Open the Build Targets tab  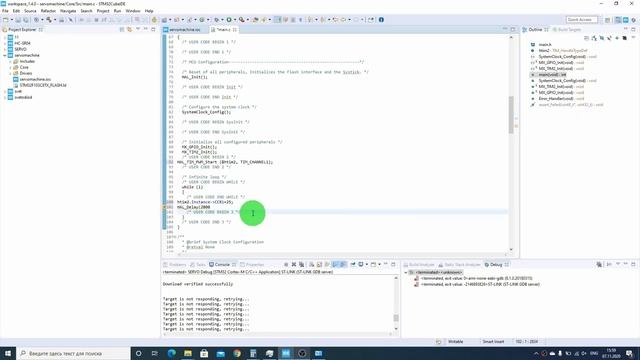pyautogui.click(x=567, y=30)
